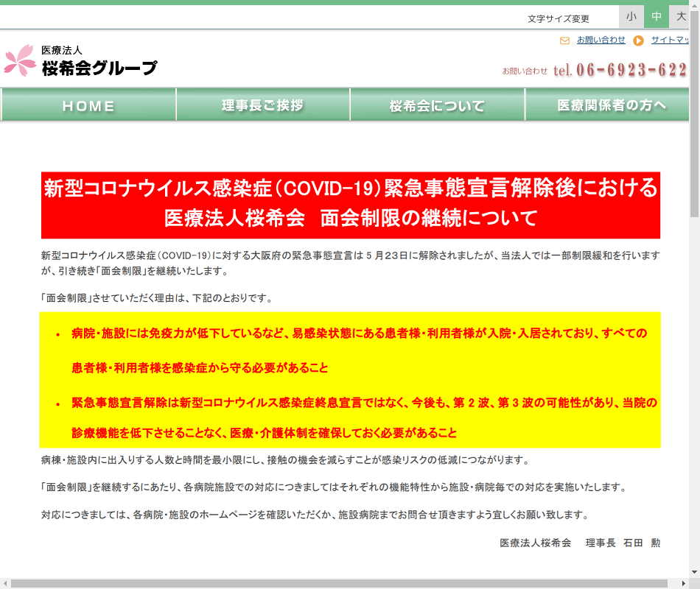This screenshot has height=589, width=700.
Task: Set text size to small (小)
Action: (x=631, y=16)
